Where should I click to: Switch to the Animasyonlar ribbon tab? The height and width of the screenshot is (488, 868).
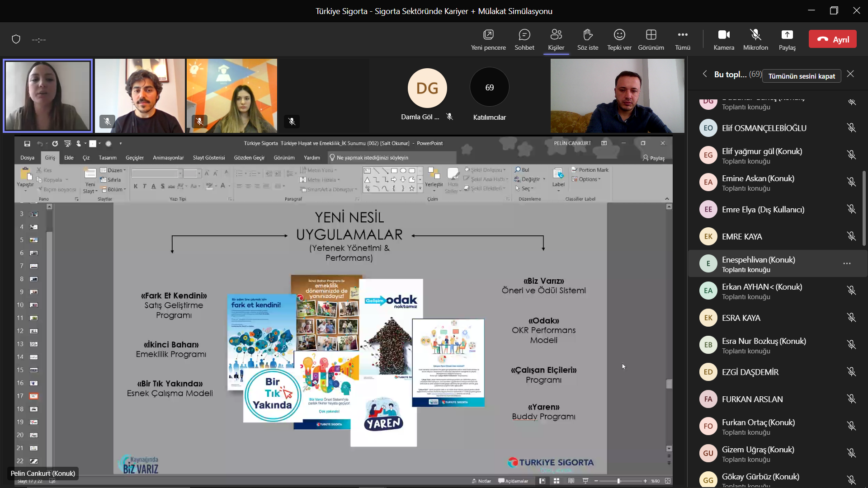tap(168, 158)
